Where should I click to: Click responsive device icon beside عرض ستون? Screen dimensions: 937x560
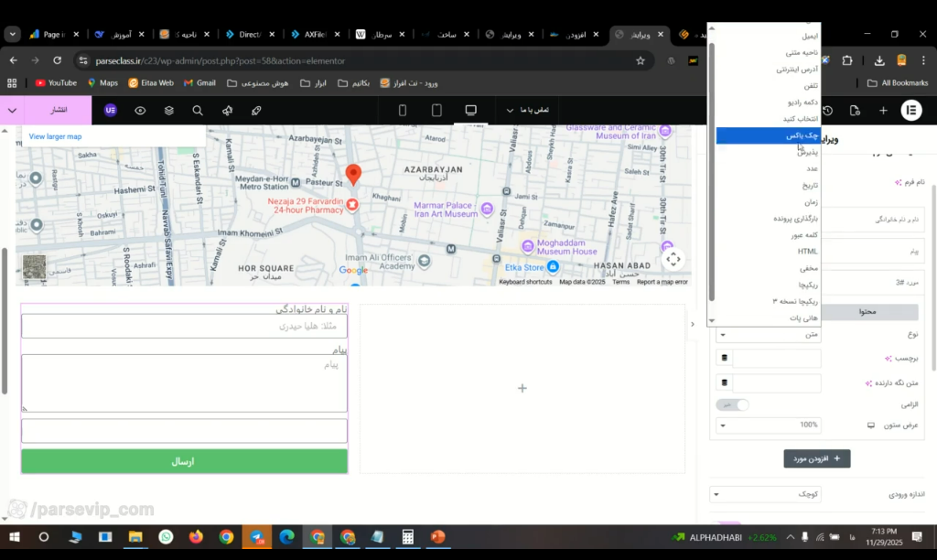(x=871, y=425)
